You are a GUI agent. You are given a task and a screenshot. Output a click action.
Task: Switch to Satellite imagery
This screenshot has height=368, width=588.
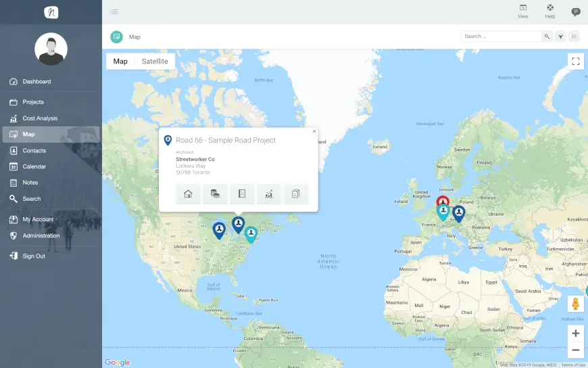click(x=155, y=61)
